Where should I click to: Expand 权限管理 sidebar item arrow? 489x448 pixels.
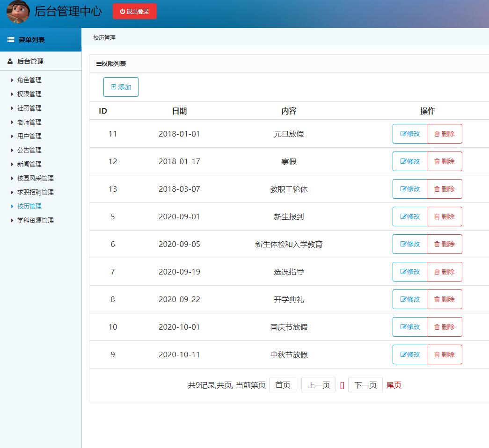tap(12, 94)
